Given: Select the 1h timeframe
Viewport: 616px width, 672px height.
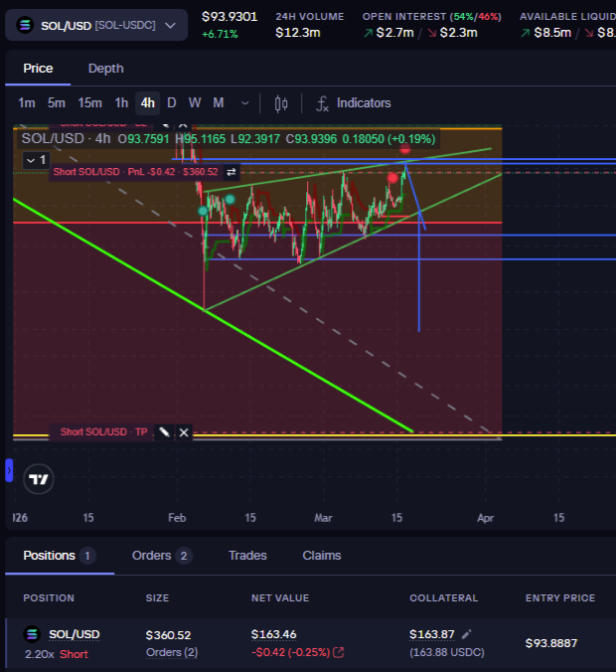Looking at the screenshot, I should point(121,102).
